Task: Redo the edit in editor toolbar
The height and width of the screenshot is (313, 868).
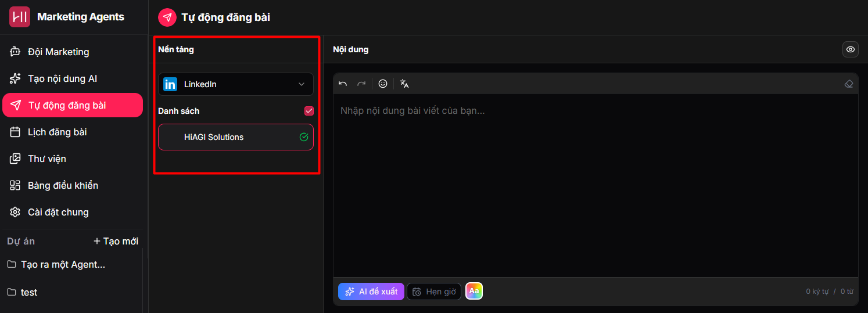Action: (361, 84)
